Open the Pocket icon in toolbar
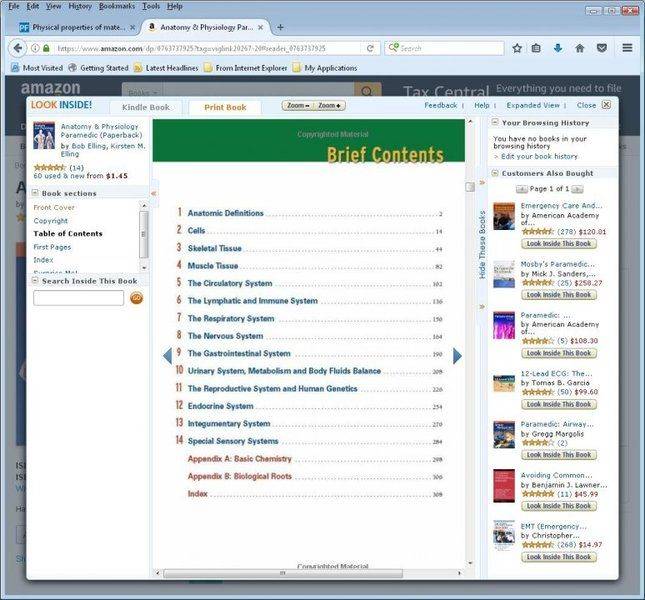This screenshot has height=600, width=645. coord(602,48)
